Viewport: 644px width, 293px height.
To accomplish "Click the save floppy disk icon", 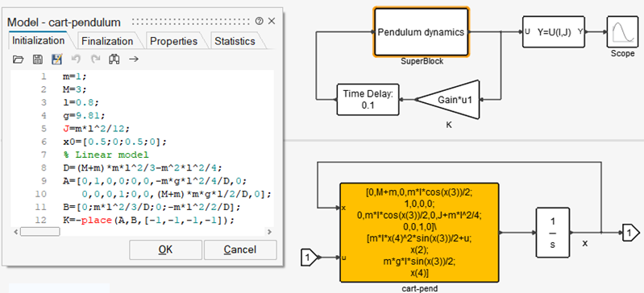I will tap(37, 60).
